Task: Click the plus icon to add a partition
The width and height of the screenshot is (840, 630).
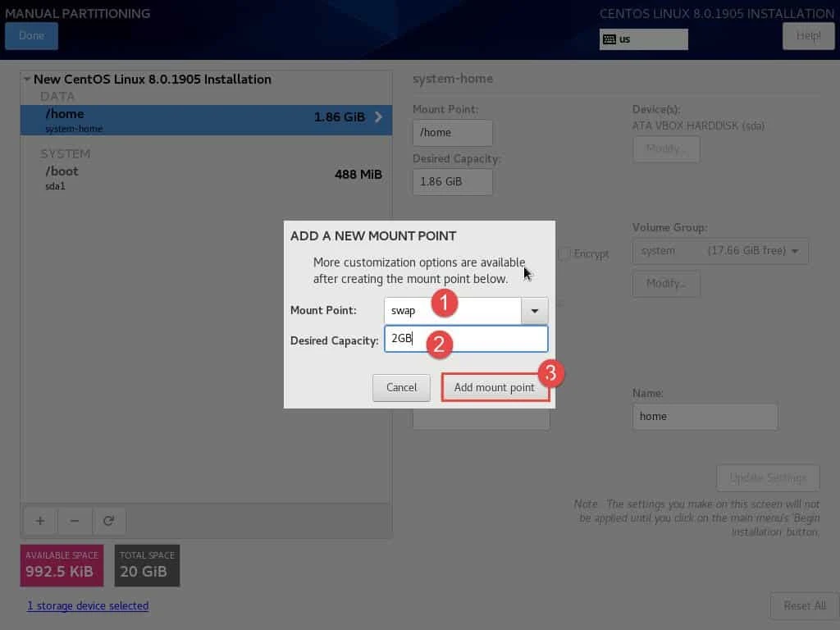Action: [x=39, y=521]
